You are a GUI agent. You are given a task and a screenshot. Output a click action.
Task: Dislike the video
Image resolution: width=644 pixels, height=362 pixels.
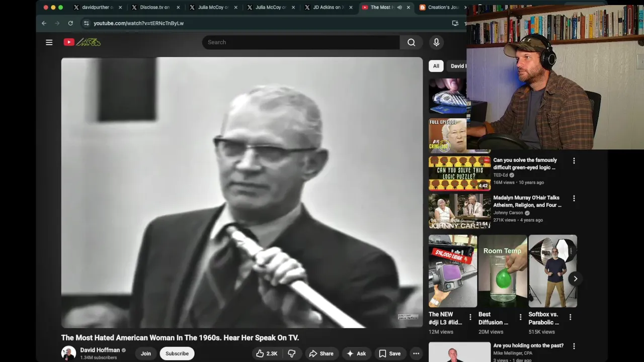(292, 353)
